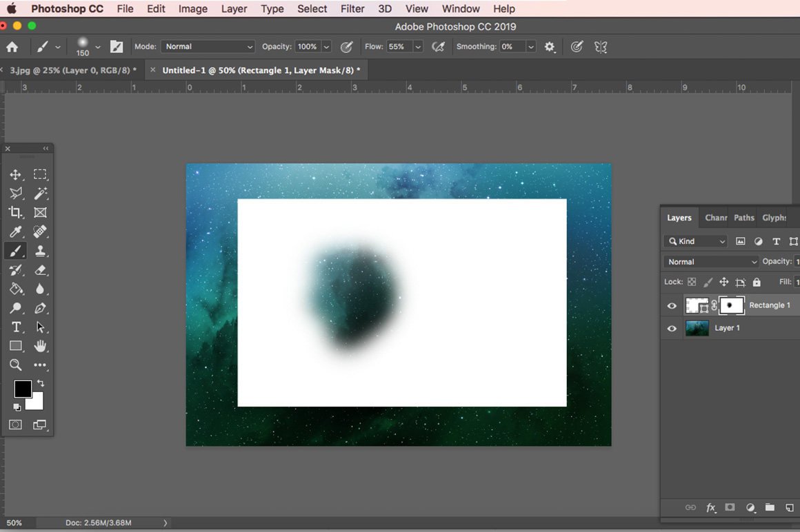The height and width of the screenshot is (532, 800).
Task: Toggle lock all for layer
Action: pos(757,282)
